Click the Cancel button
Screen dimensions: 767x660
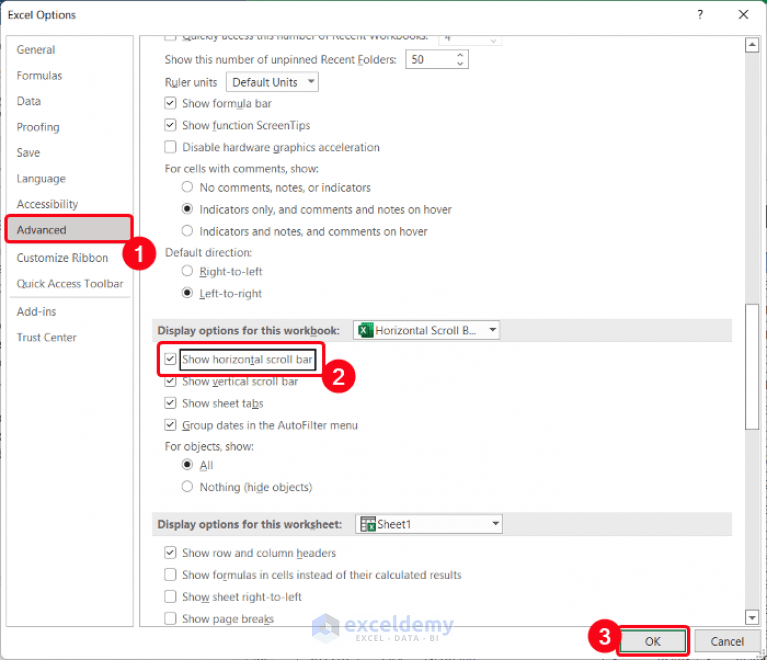727,641
